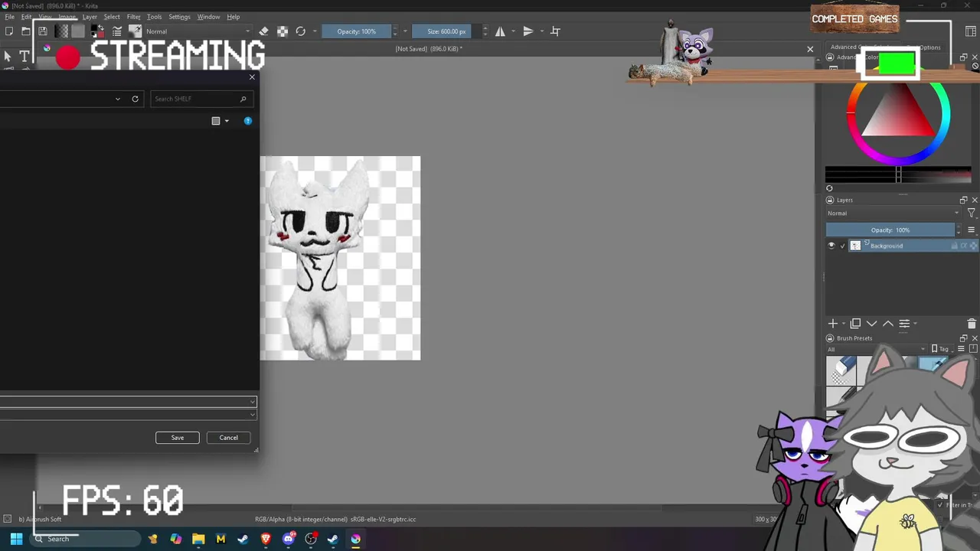Select the Background layer thumbnail
This screenshot has width=980, height=551.
point(855,246)
